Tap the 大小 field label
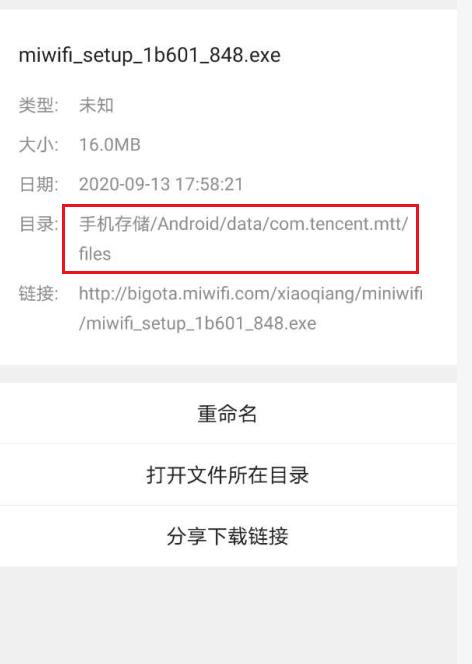The height and width of the screenshot is (664, 472). [x=39, y=145]
